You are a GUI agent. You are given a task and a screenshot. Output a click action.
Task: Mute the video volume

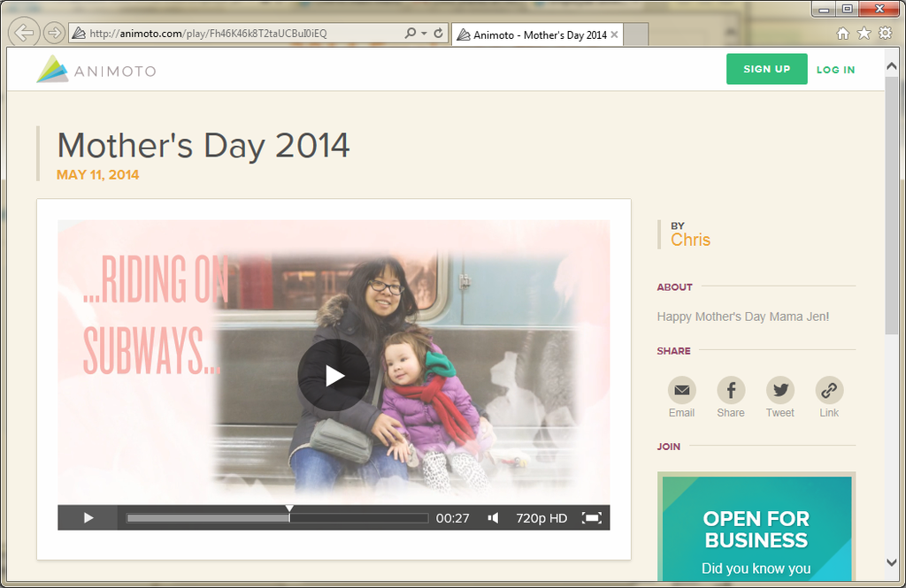pos(493,518)
